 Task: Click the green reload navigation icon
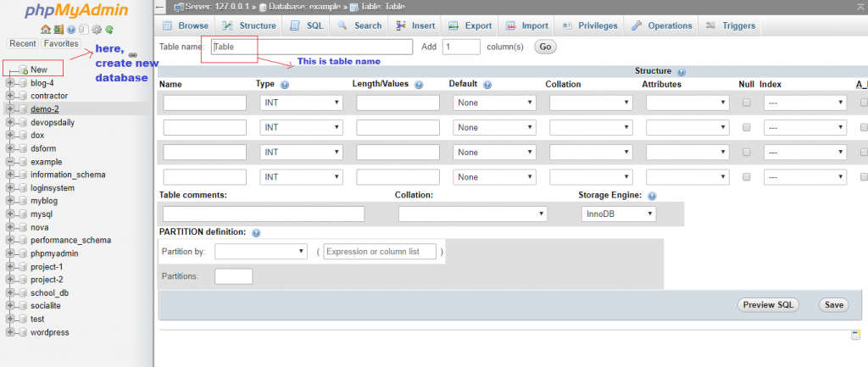coord(109,29)
